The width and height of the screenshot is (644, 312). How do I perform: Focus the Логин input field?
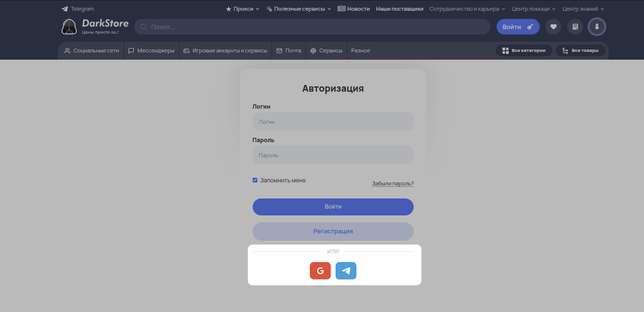pos(333,122)
